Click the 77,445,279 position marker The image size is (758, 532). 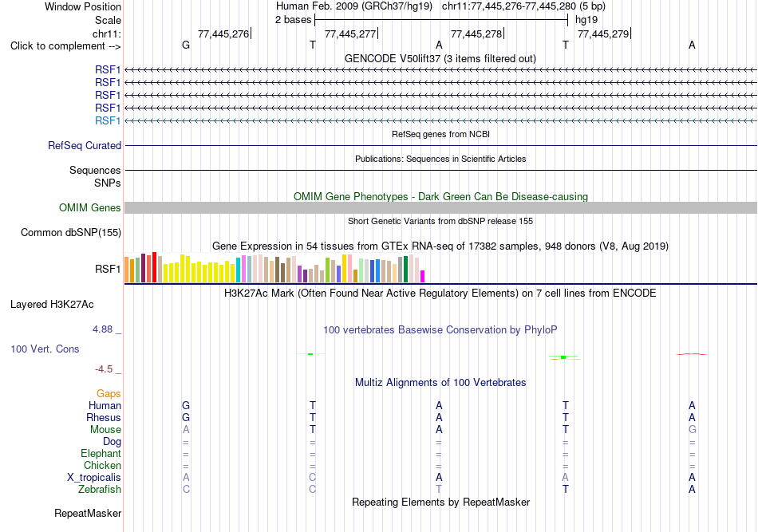tap(603, 33)
